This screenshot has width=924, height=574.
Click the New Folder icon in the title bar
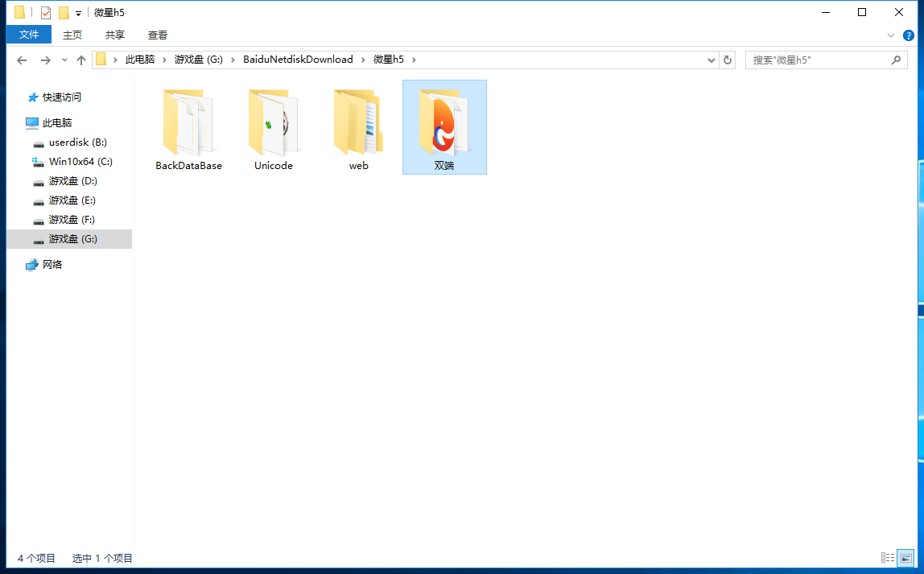(64, 12)
